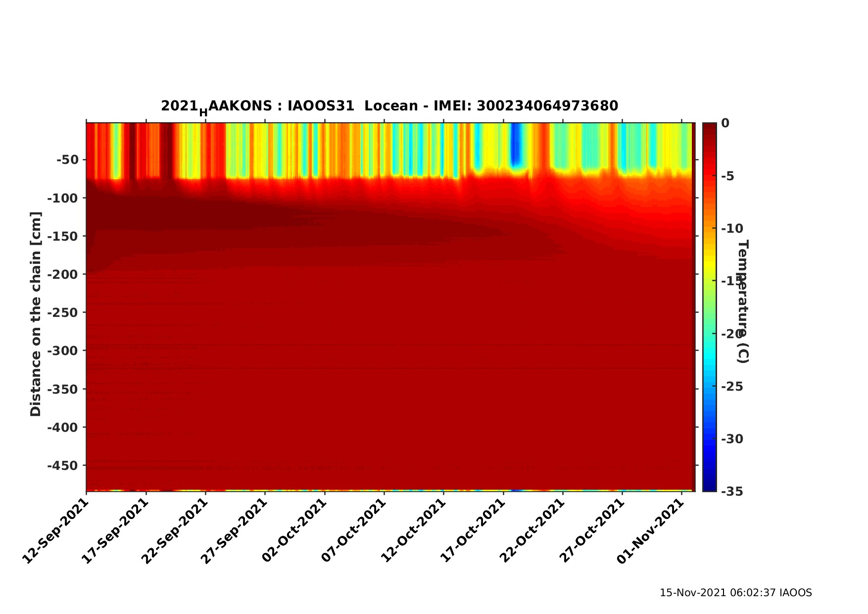Select the 12-Oct-2021 date tick label
The width and height of the screenshot is (868, 614).
point(413,531)
